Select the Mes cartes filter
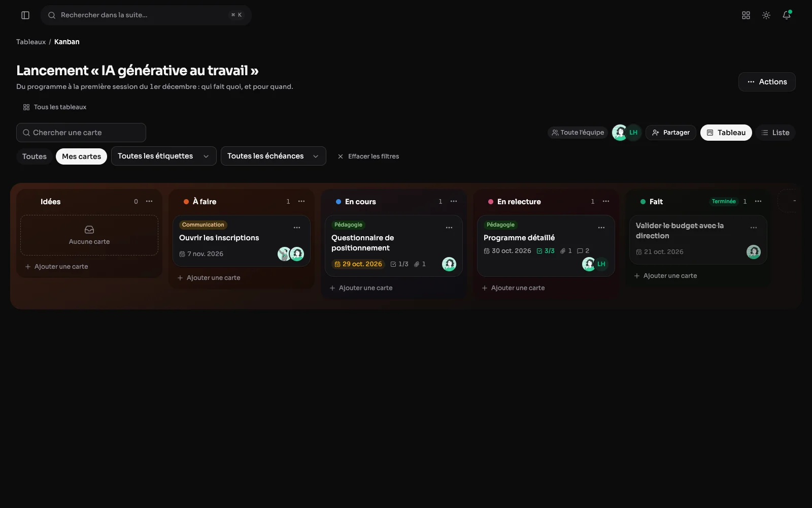 pyautogui.click(x=82, y=156)
